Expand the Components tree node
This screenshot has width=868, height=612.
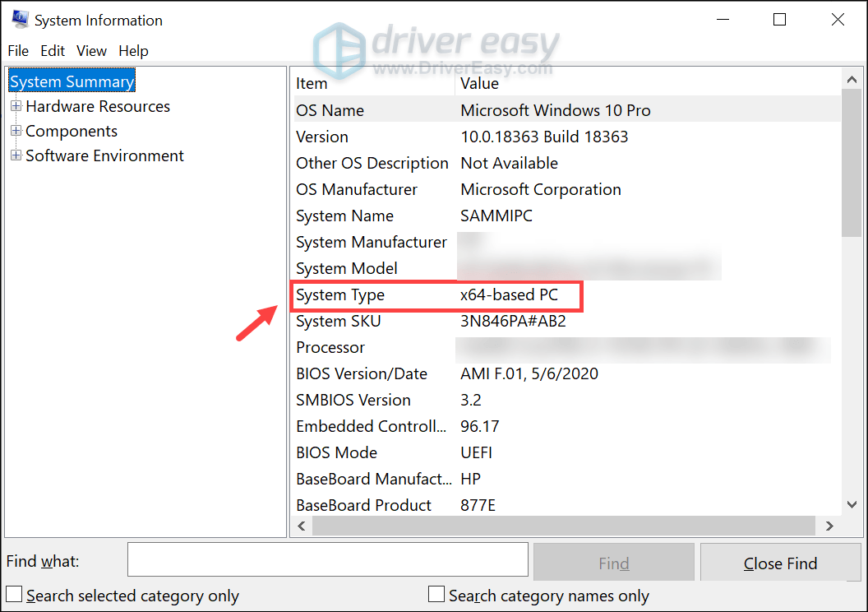pyautogui.click(x=16, y=131)
